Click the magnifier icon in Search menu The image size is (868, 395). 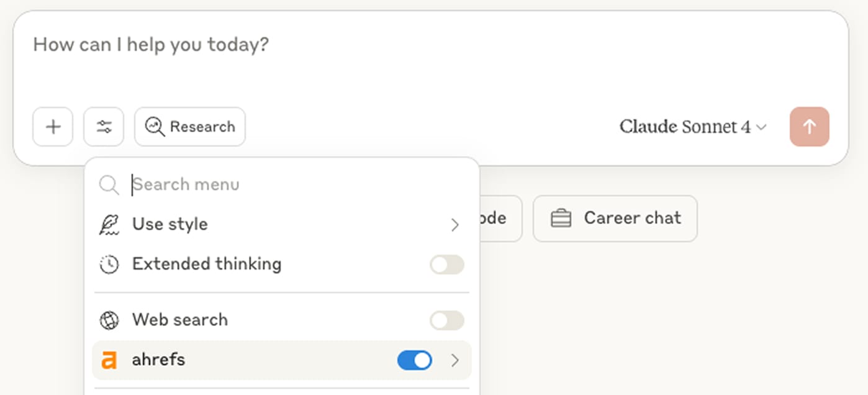pyautogui.click(x=109, y=185)
